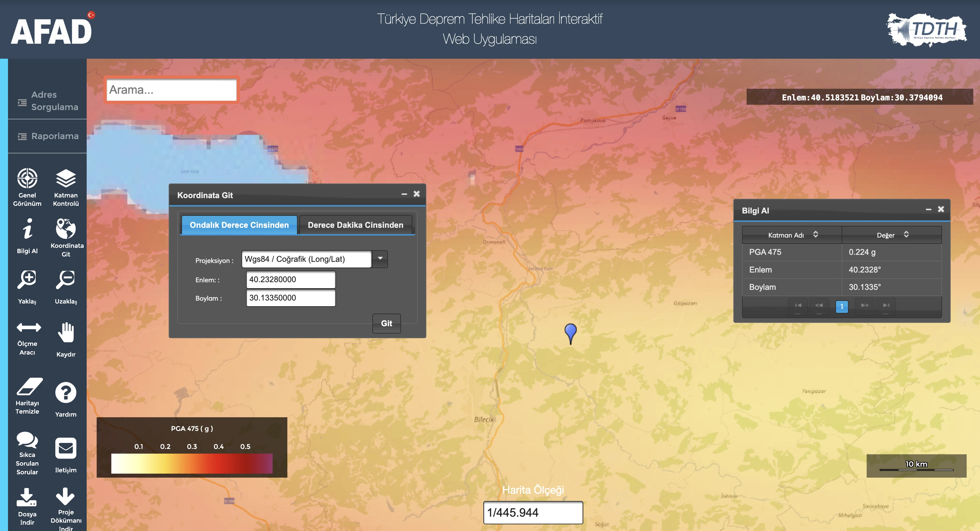This screenshot has width=980, height=531.
Task: Open the Raporlama menu item
Action: [48, 136]
